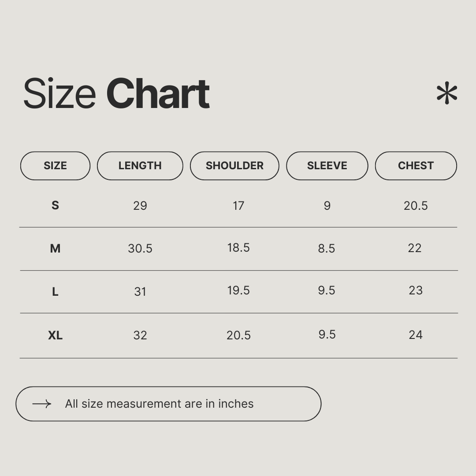The image size is (476, 476).
Task: Click the 19.5 shoulder value for large
Action: click(238, 290)
